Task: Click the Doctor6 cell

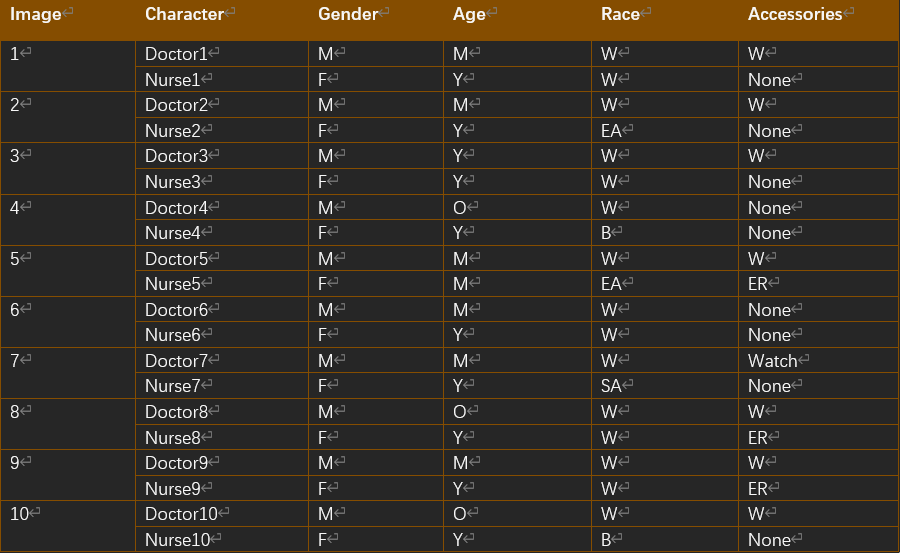Action: (x=176, y=310)
